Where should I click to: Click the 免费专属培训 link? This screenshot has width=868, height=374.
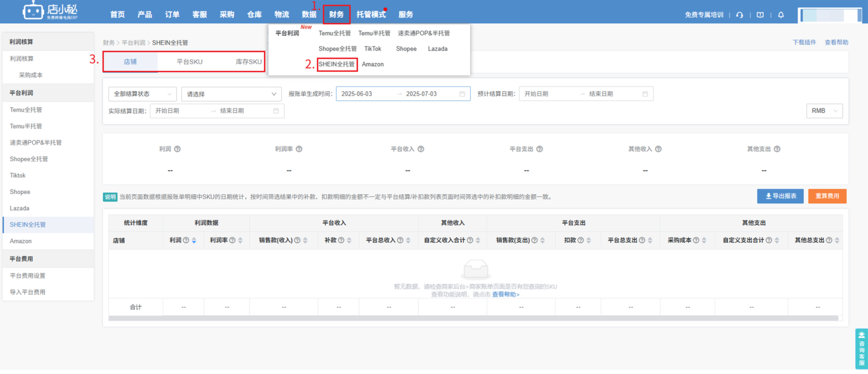(x=704, y=15)
